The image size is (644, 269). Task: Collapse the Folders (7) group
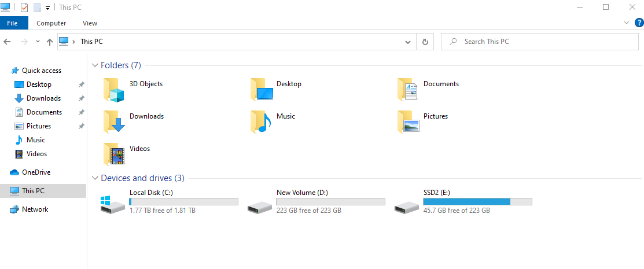pyautogui.click(x=95, y=65)
